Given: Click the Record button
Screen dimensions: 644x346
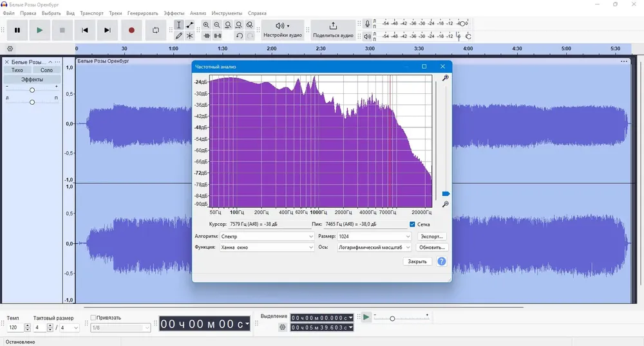Looking at the screenshot, I should (131, 30).
